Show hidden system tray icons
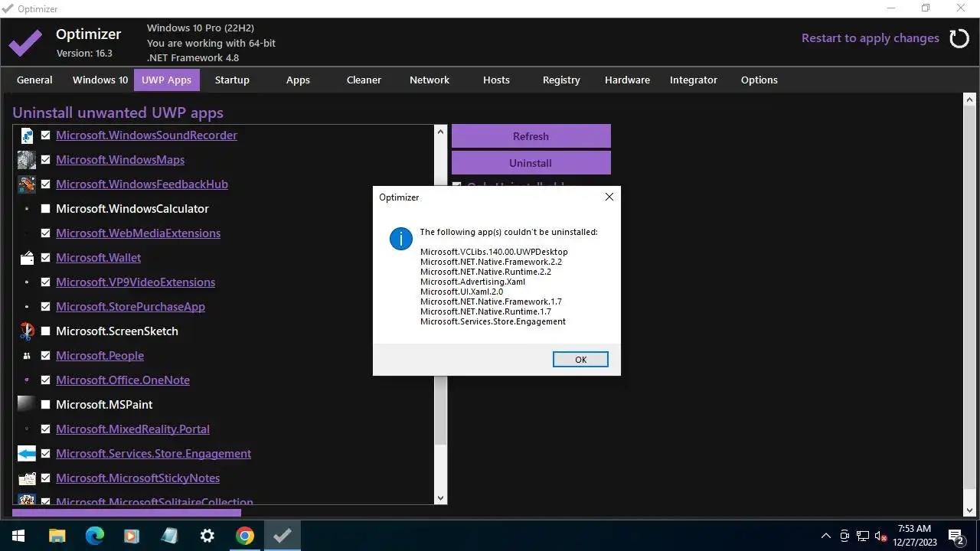This screenshot has width=980, height=551. click(x=825, y=536)
